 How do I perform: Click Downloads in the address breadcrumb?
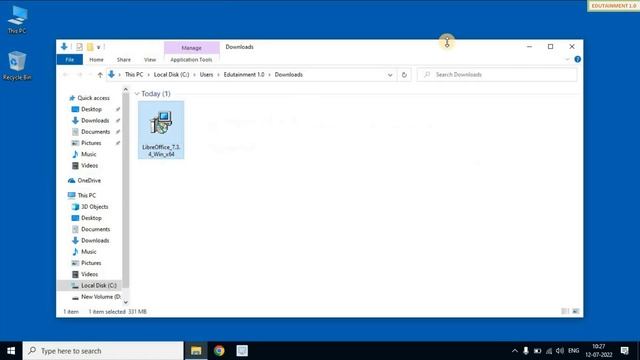[289, 75]
